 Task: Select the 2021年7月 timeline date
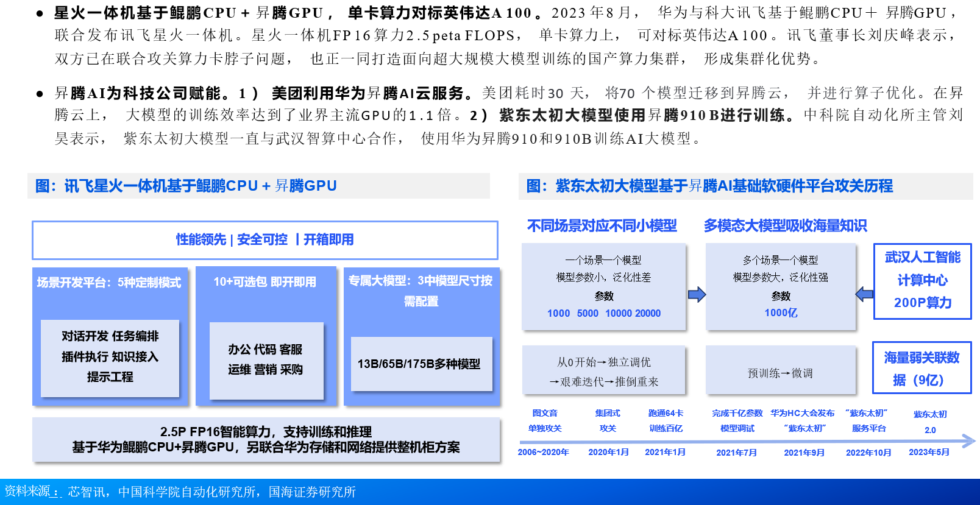(736, 453)
